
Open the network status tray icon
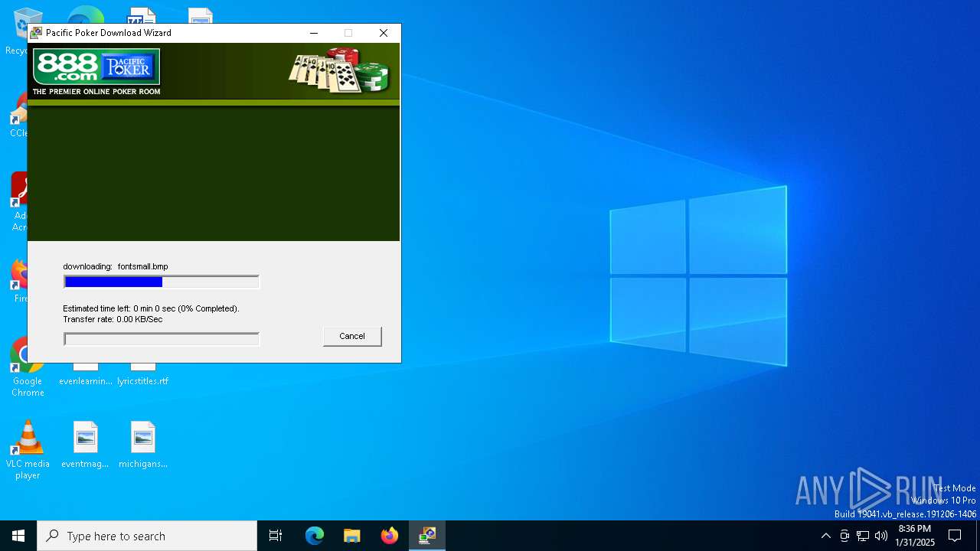tap(863, 536)
